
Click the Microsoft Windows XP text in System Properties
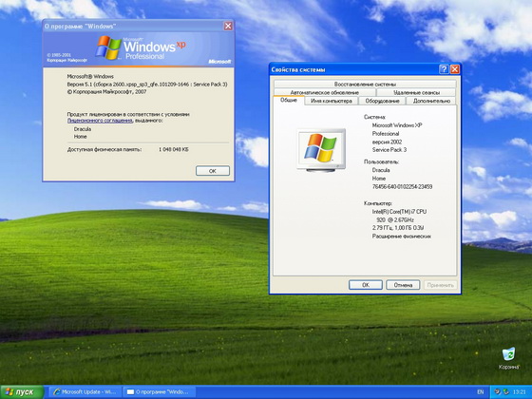(x=397, y=125)
